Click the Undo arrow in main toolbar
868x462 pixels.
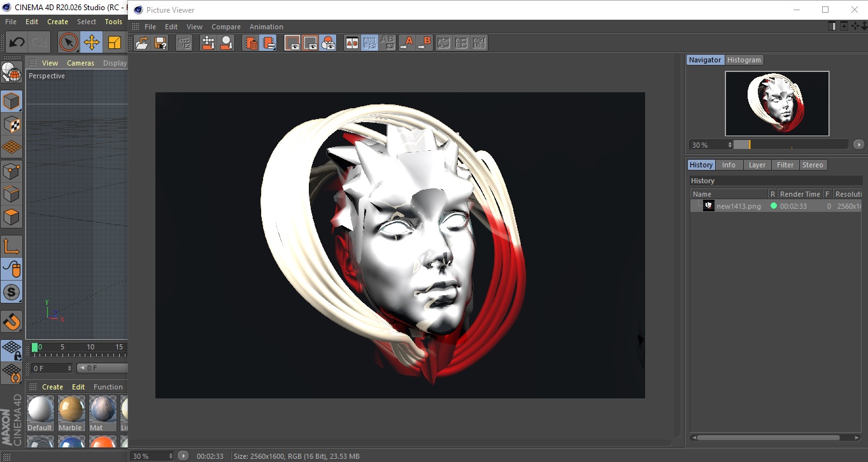coord(17,43)
